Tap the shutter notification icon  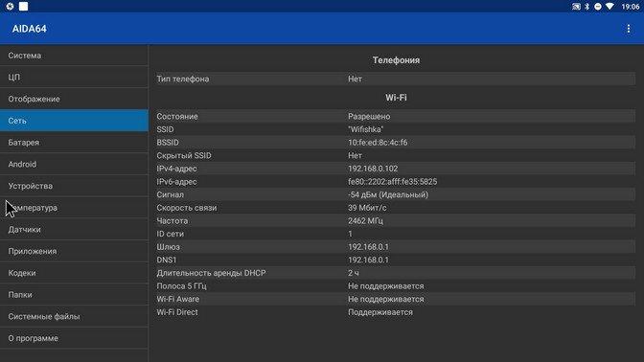coord(10,6)
